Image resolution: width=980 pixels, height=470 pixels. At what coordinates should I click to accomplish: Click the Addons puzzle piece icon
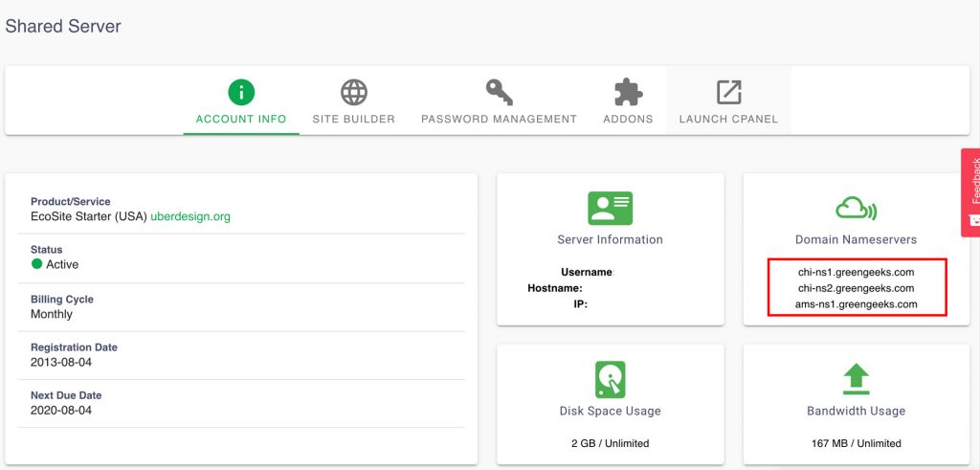click(628, 92)
